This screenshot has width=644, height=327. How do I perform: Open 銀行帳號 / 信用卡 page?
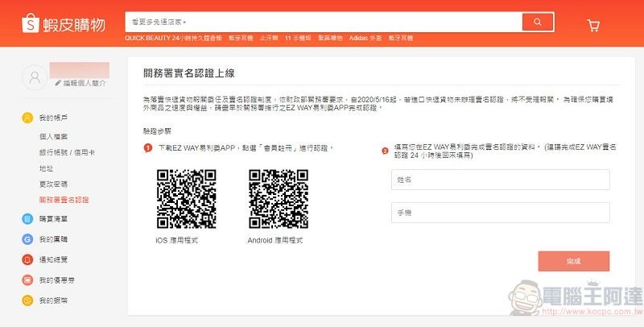[67, 152]
